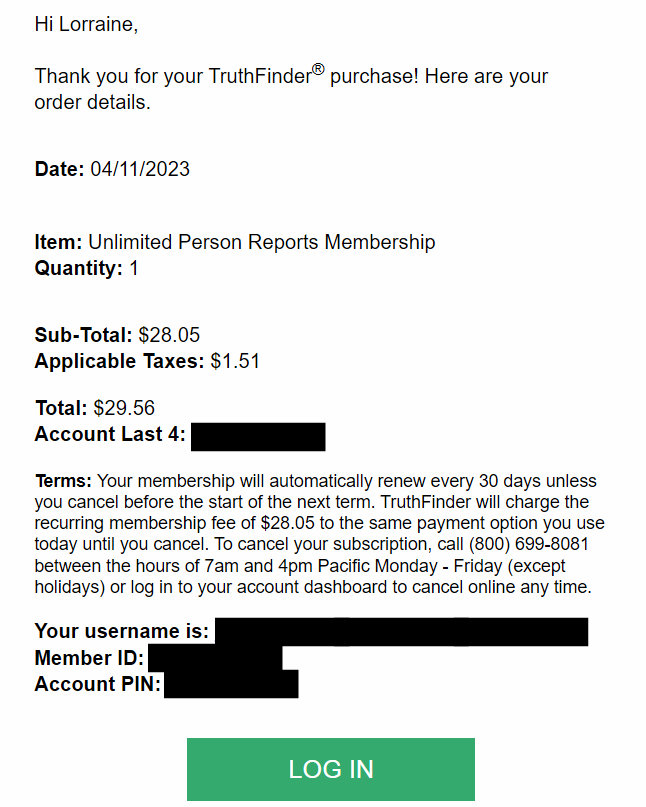Click the redacted Account PIN box

(x=231, y=684)
